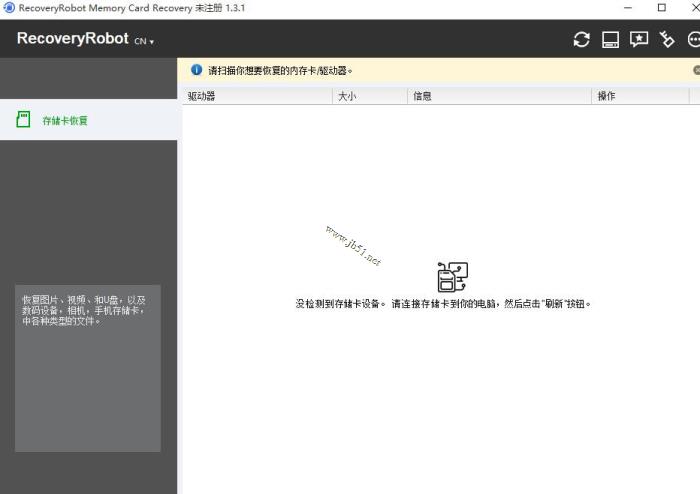700x494 pixels.
Task: Click the refresh drives icon
Action: coord(581,39)
